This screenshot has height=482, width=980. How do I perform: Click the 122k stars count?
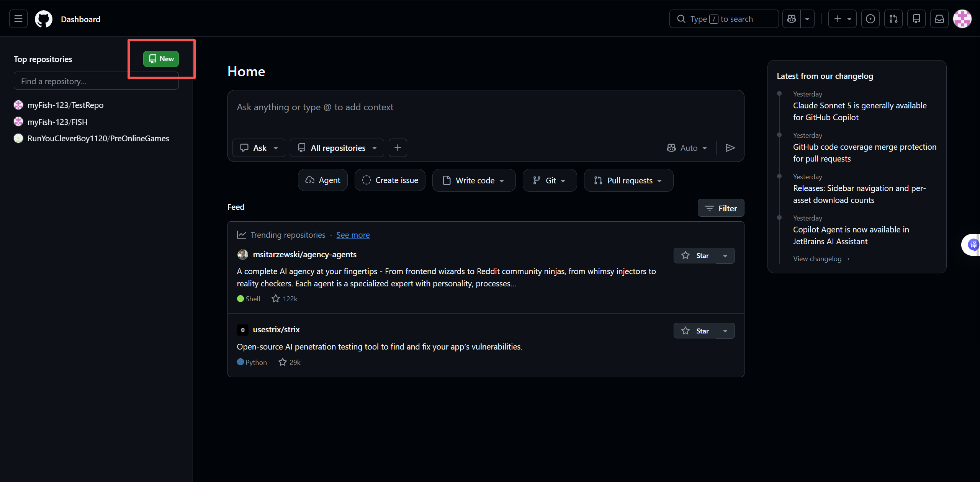pos(285,299)
